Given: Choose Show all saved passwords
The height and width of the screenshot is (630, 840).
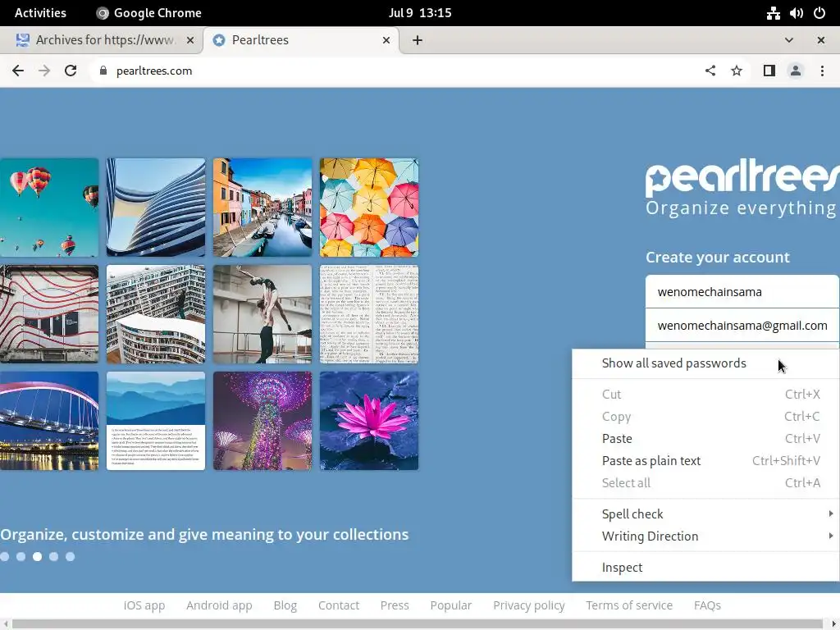Looking at the screenshot, I should coord(705,363).
